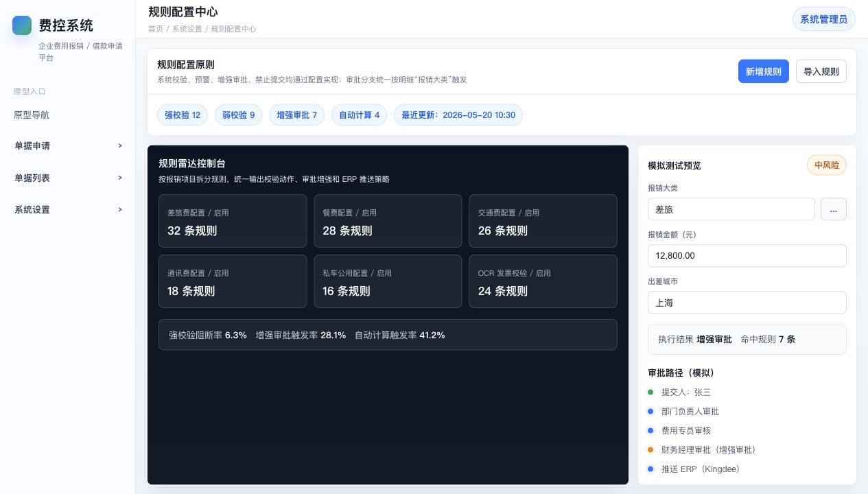The image size is (868, 494).
Task: Open OCR 发票校验 24 条规则 card
Action: pyautogui.click(x=543, y=281)
